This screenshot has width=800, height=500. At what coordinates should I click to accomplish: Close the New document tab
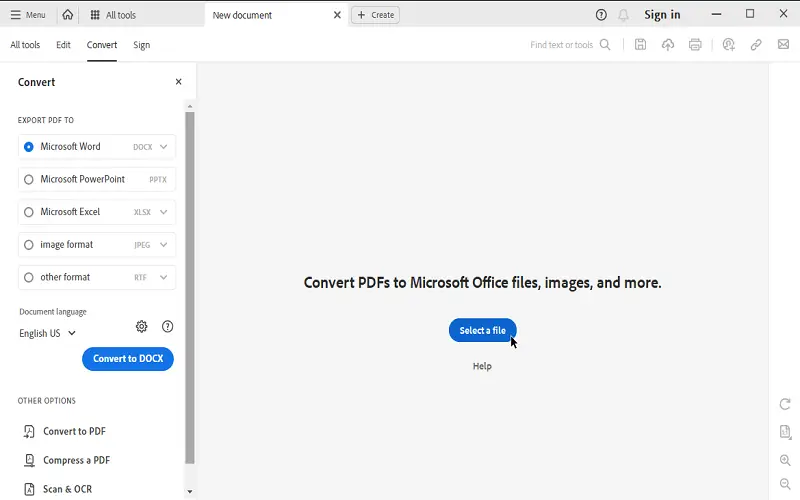pos(337,15)
